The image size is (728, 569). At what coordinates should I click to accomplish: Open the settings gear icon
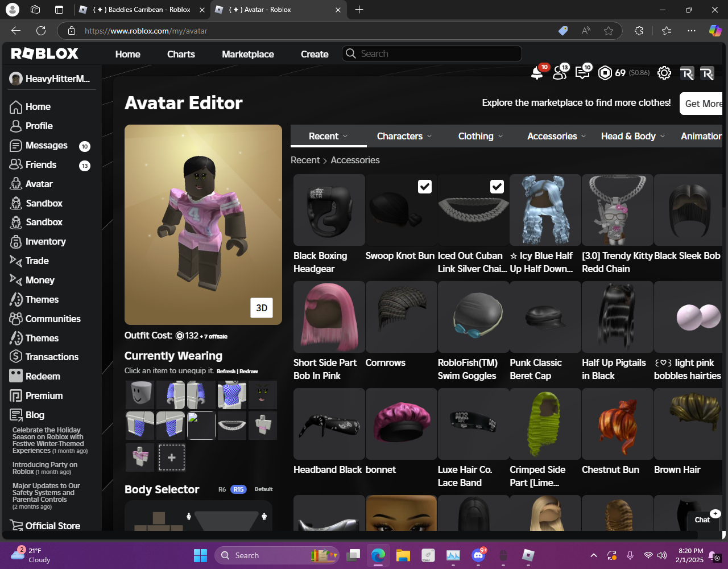[x=664, y=73]
